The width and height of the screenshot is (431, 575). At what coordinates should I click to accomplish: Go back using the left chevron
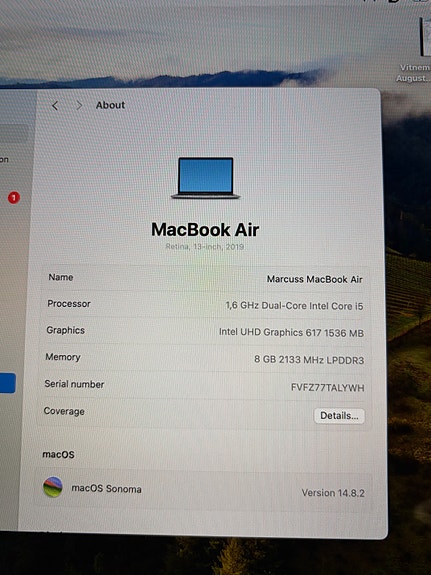tap(55, 106)
